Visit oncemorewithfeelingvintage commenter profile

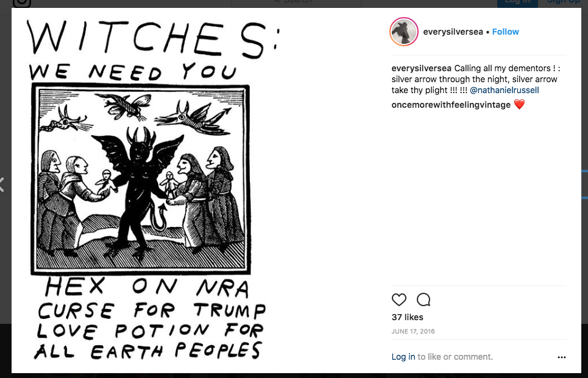(451, 105)
